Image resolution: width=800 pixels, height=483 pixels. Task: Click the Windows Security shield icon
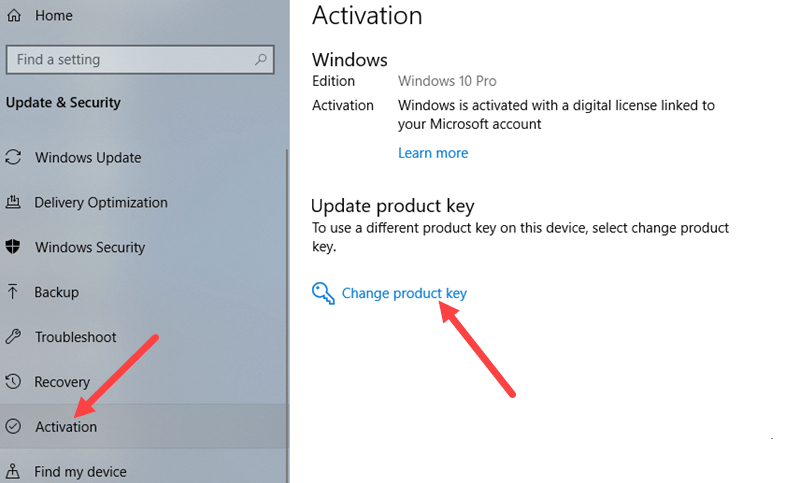coord(13,247)
